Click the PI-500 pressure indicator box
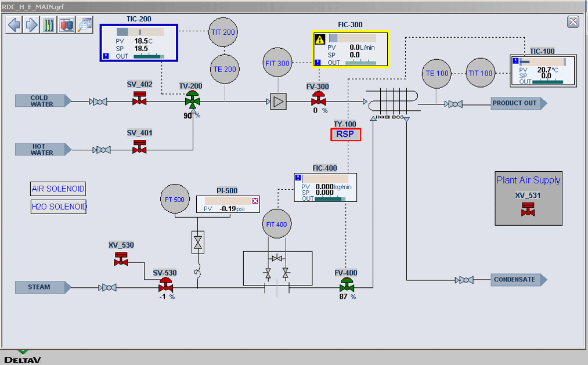 click(228, 204)
